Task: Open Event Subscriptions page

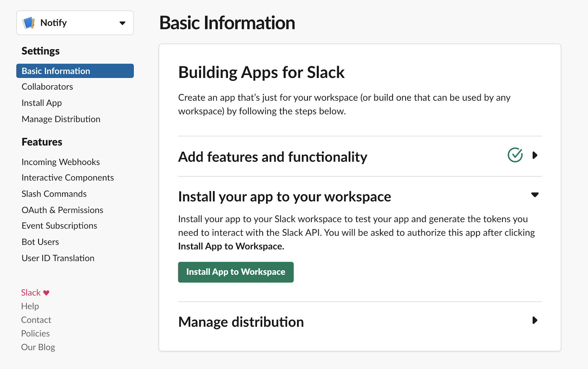Action: pos(59,226)
